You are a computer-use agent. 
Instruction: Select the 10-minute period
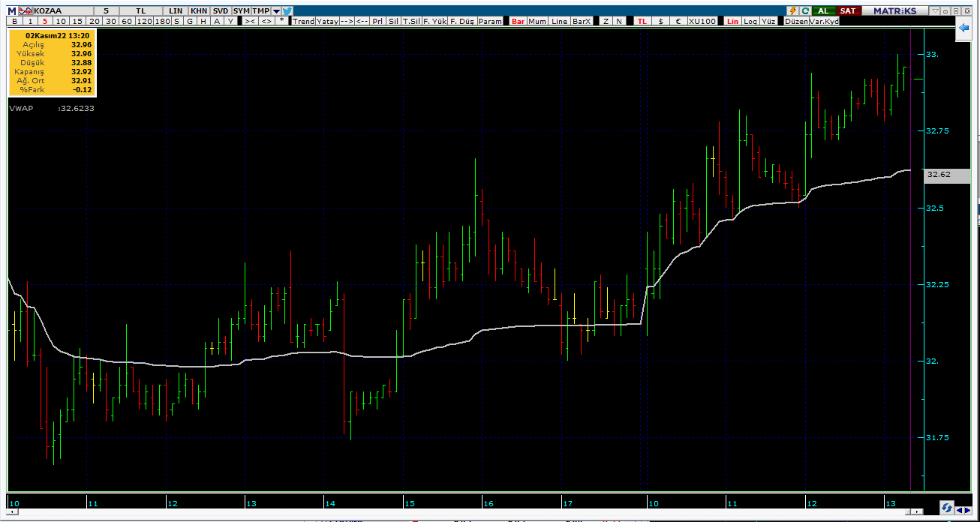[x=61, y=21]
